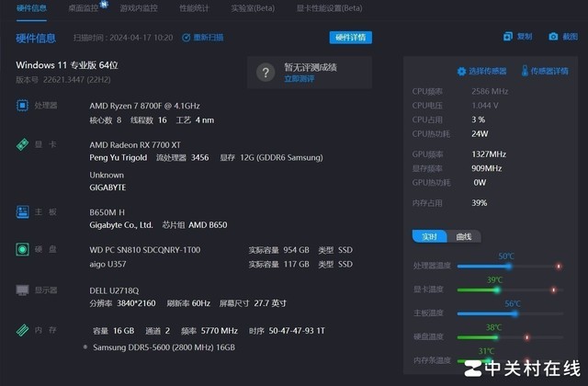
Task: Open the 游戏内监控 tab
Action: coord(139,8)
